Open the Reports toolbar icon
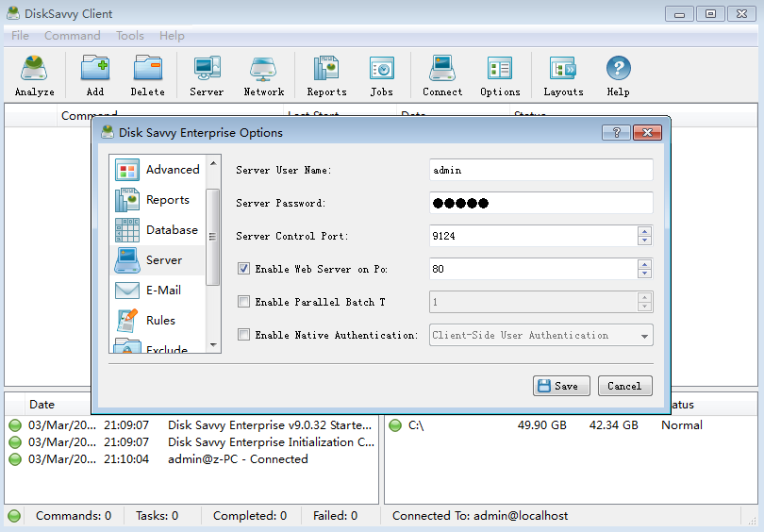This screenshot has height=532, width=764. (326, 75)
